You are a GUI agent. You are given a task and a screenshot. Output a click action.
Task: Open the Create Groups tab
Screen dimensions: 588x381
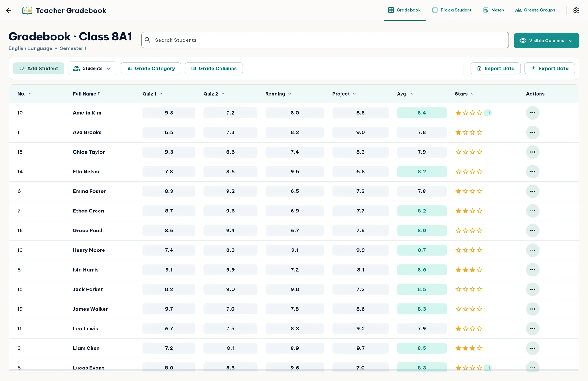(535, 10)
